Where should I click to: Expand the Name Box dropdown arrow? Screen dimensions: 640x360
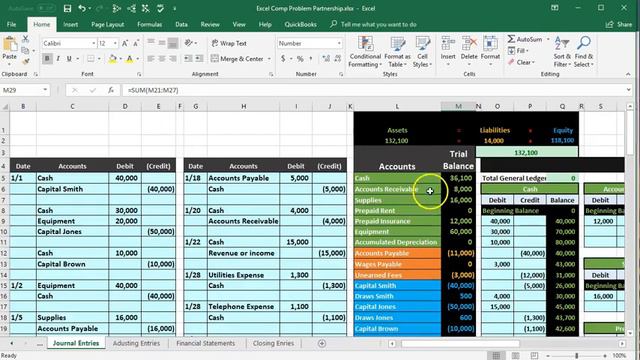coord(45,90)
